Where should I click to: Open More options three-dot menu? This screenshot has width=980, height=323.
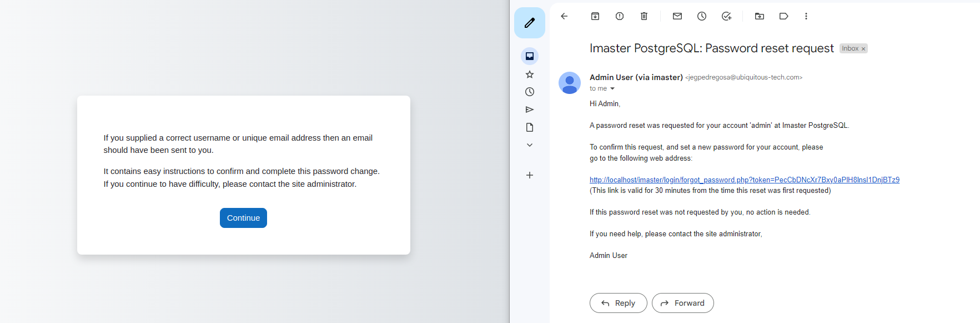[806, 16]
